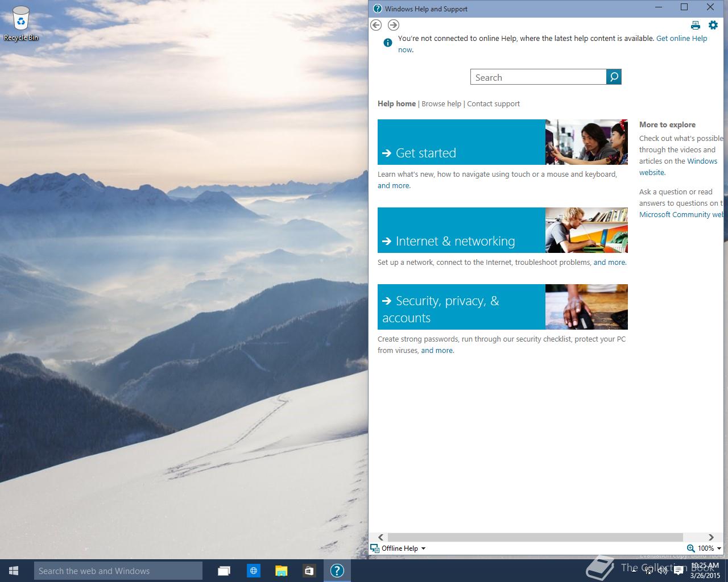Expand the Offline Help dropdown

(x=423, y=548)
